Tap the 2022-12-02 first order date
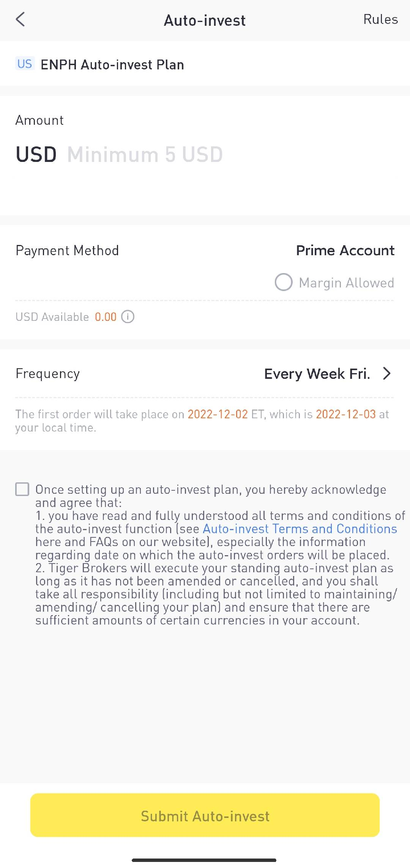 click(218, 414)
